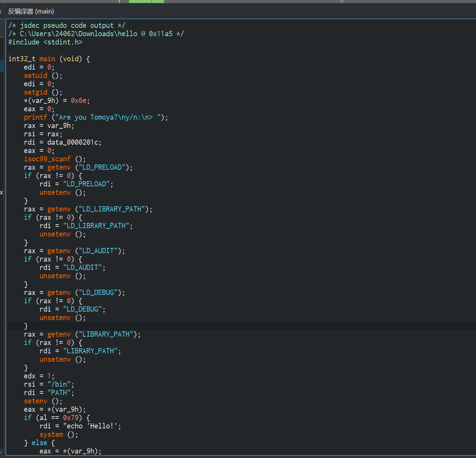Click the getenv ("LIBRARY_PATH") line
This screenshot has height=458, width=476.
click(x=82, y=334)
